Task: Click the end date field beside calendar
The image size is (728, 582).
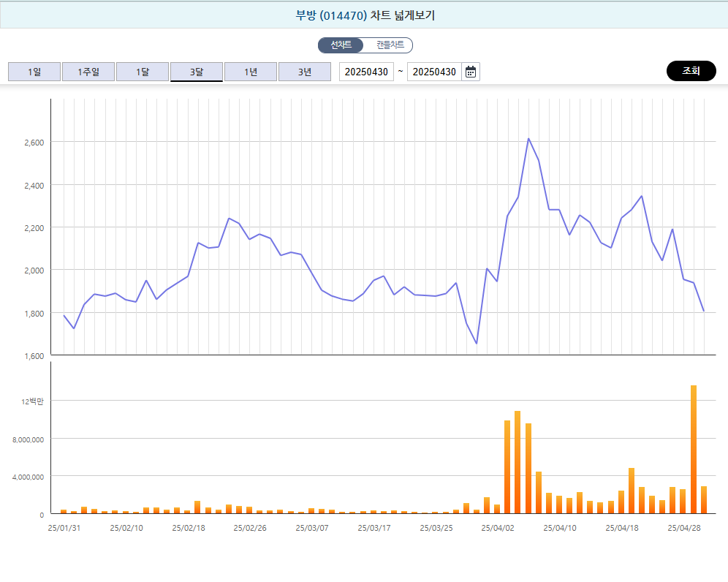Action: (434, 72)
